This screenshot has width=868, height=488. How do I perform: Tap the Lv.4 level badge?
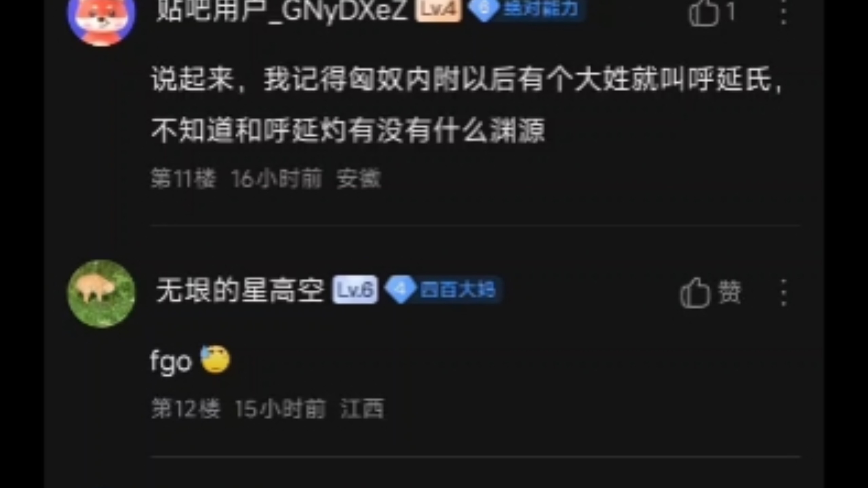click(438, 9)
